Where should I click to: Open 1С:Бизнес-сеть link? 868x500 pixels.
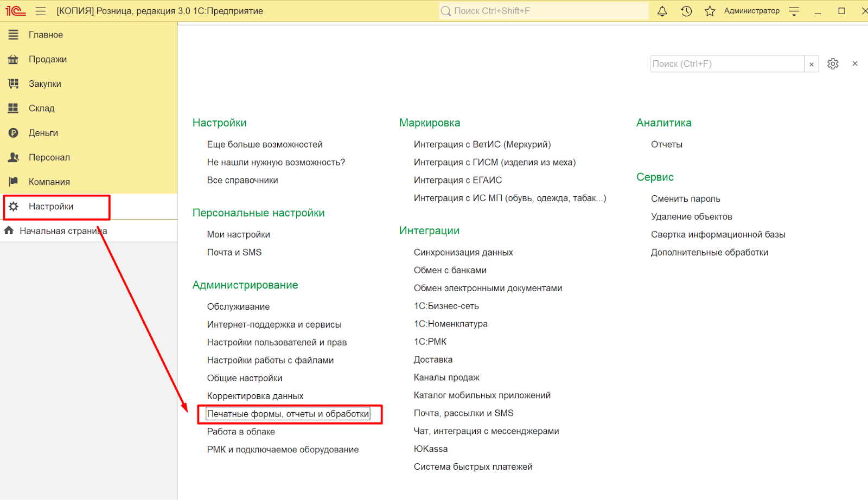tap(446, 306)
